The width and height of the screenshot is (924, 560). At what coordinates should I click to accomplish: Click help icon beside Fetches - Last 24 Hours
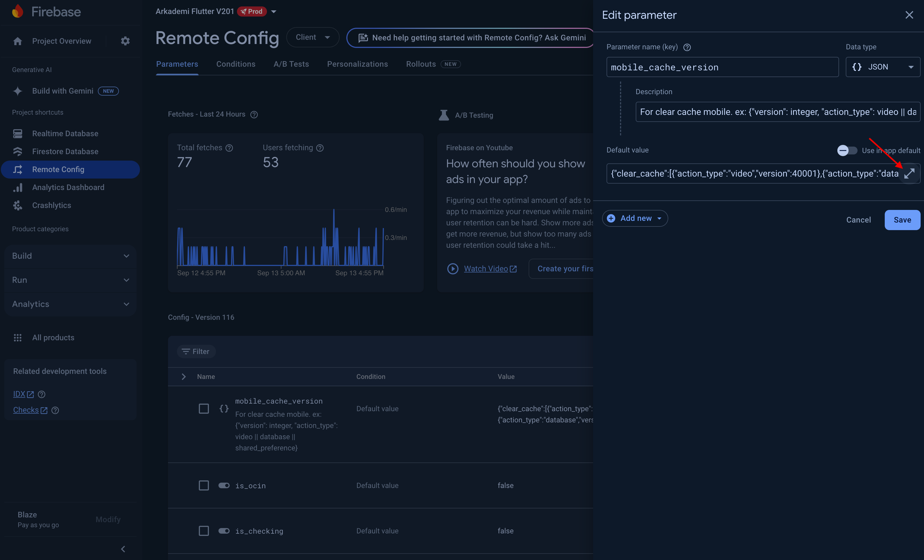tap(254, 115)
